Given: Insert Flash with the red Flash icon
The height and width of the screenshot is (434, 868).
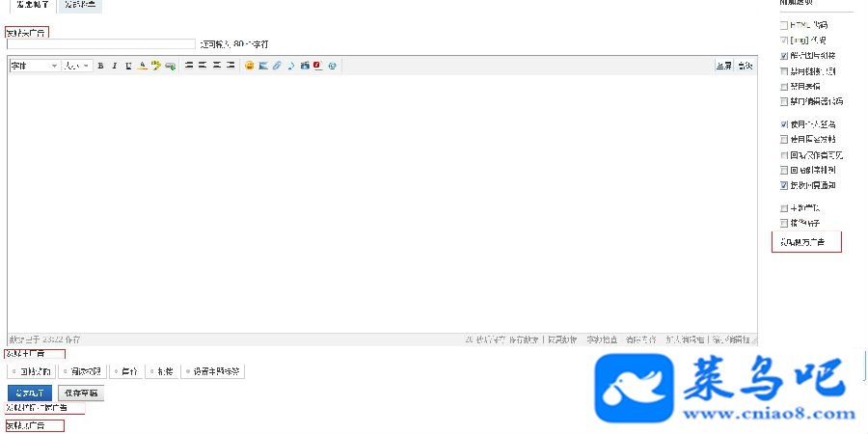Looking at the screenshot, I should (317, 66).
